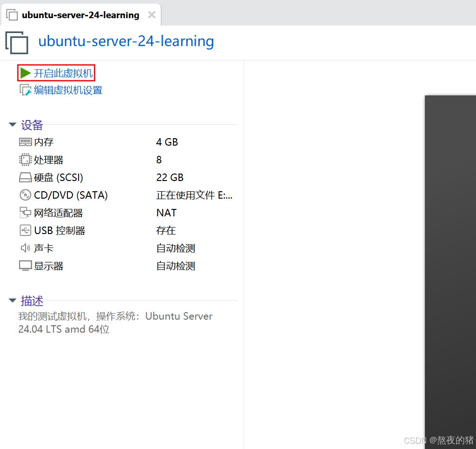
Task: Click the disk size value 22 GB
Action: point(170,177)
